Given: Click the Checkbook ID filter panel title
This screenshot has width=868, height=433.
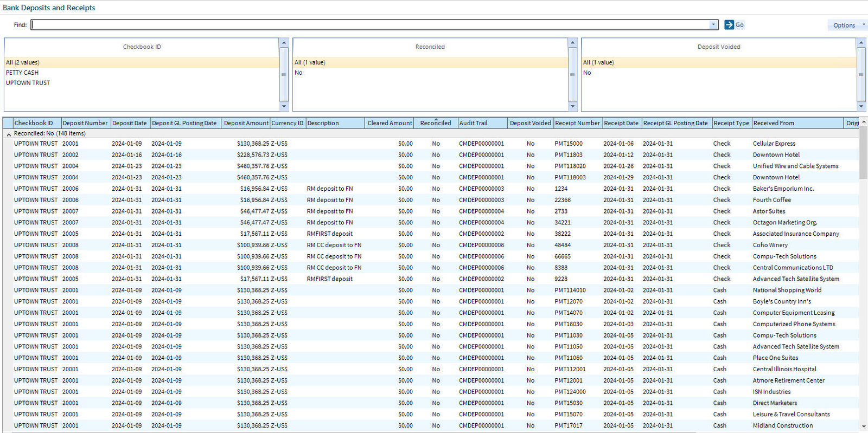Looking at the screenshot, I should pos(142,47).
